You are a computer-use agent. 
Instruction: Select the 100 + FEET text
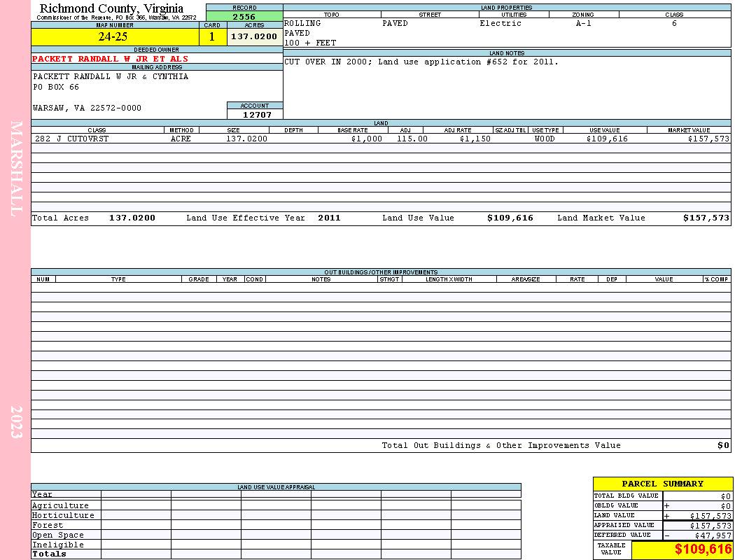pos(310,43)
